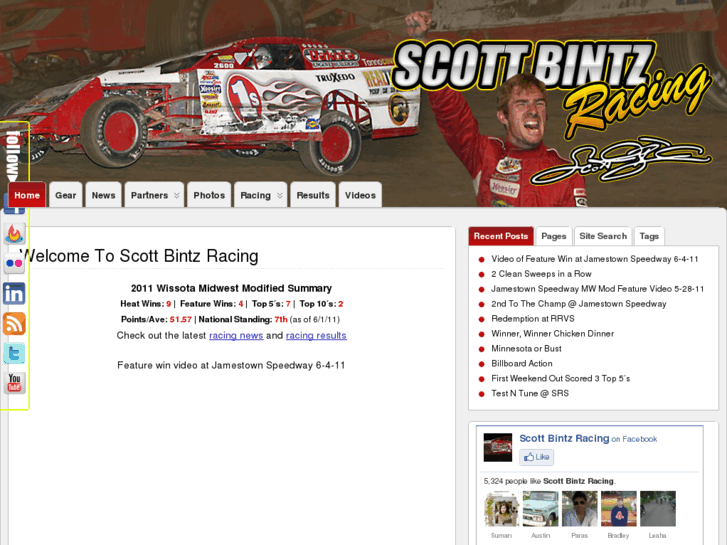Open the YouTube icon in sidebar

[x=14, y=384]
